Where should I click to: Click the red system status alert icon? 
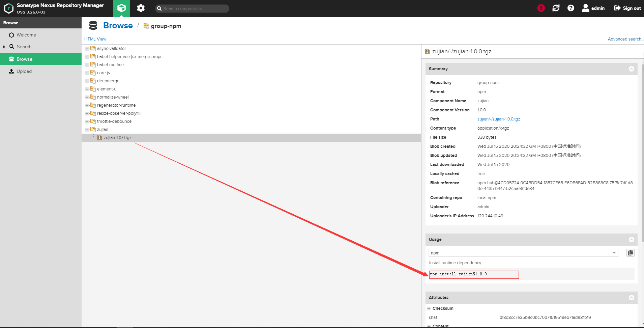click(x=541, y=8)
